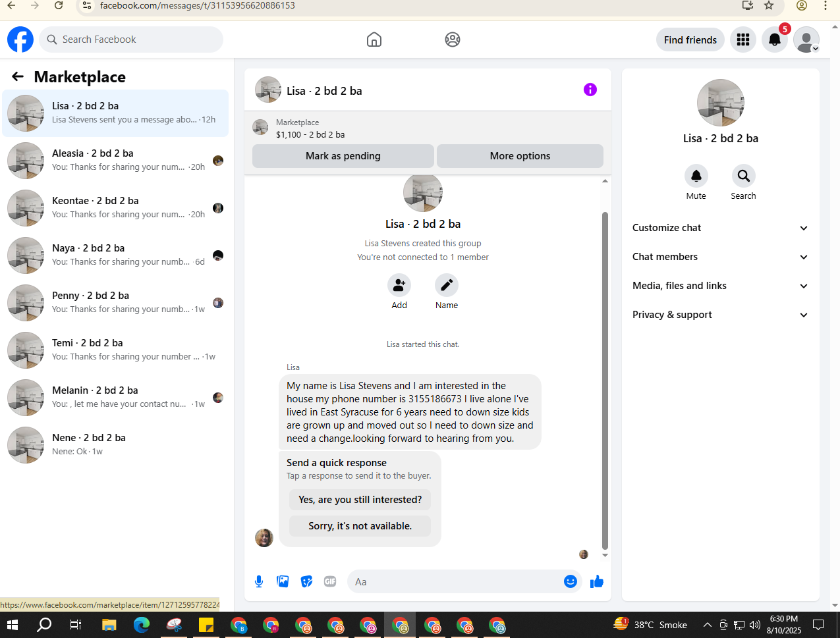Click the Name pencil edit icon

tap(447, 285)
